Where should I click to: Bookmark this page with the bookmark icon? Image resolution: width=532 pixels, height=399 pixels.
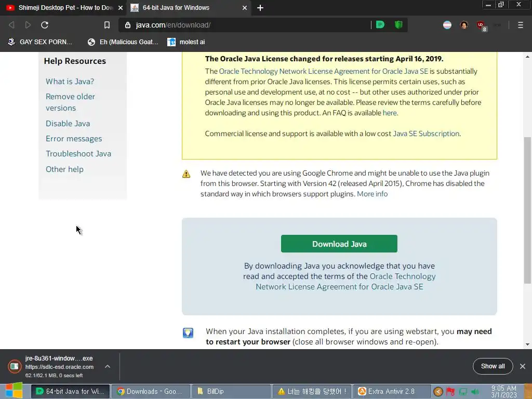tap(107, 25)
